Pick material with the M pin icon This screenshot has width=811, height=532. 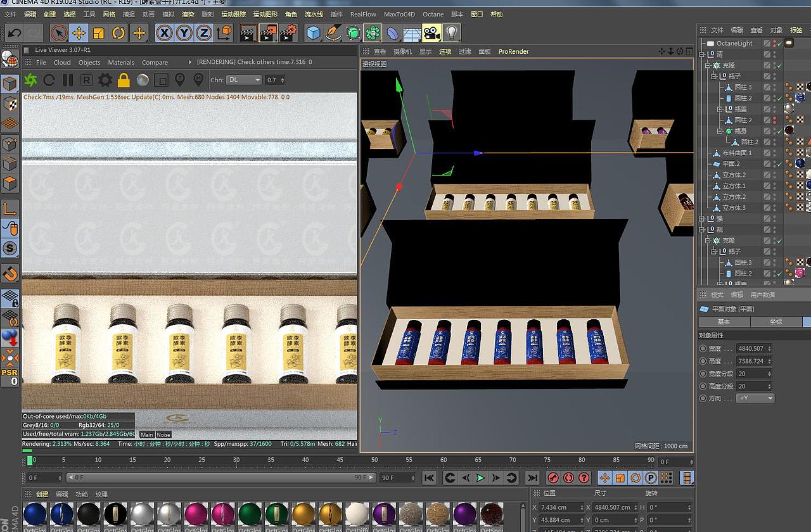tap(198, 80)
